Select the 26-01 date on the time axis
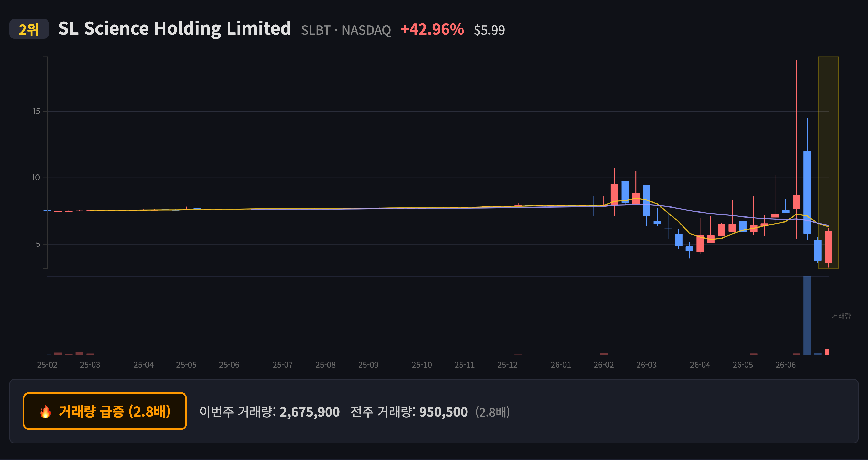The width and height of the screenshot is (868, 460). (561, 365)
